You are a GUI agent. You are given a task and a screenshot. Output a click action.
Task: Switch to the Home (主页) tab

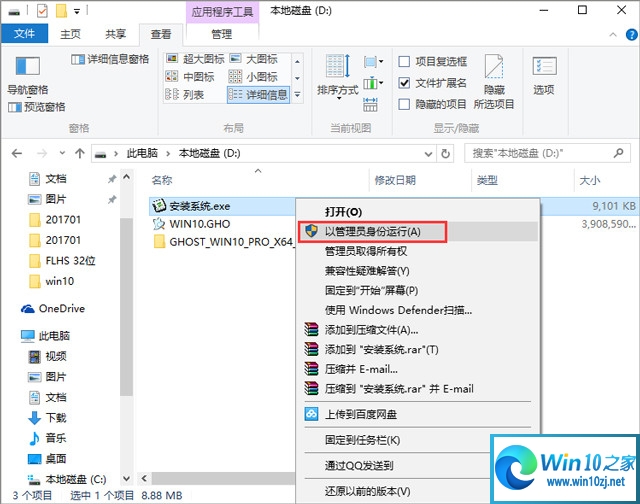[70, 34]
